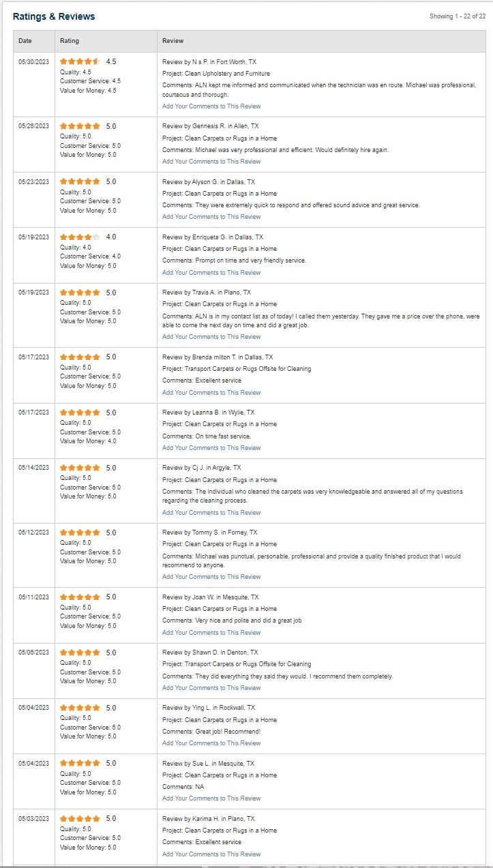Click the star rating for Karima H.'s review
The width and height of the screenshot is (493, 868).
[80, 818]
